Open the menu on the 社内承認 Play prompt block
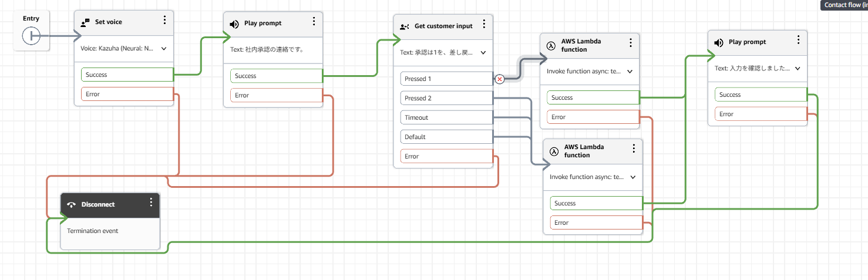The height and width of the screenshot is (280, 868). (x=314, y=21)
